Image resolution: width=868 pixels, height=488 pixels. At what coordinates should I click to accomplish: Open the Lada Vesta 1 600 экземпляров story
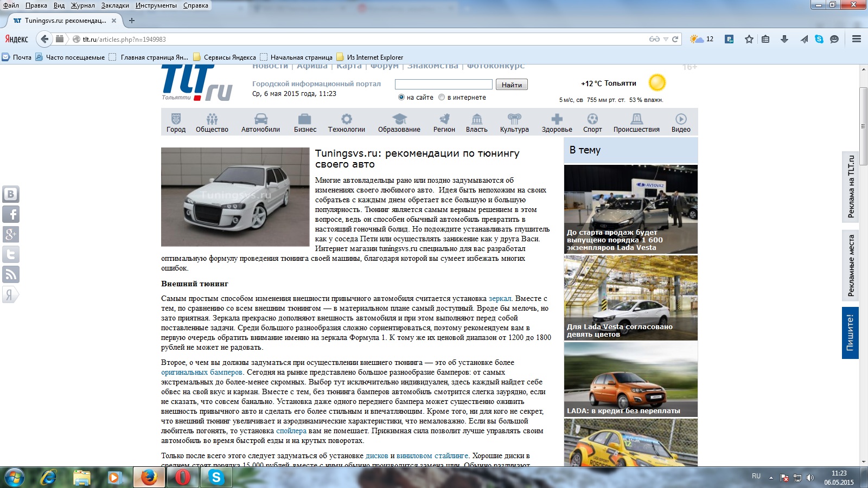[631, 209]
